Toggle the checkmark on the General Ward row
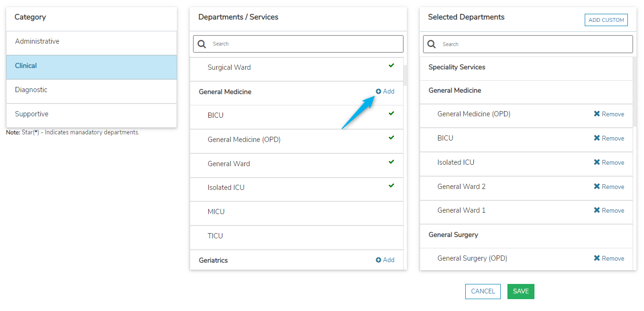 [x=391, y=162]
